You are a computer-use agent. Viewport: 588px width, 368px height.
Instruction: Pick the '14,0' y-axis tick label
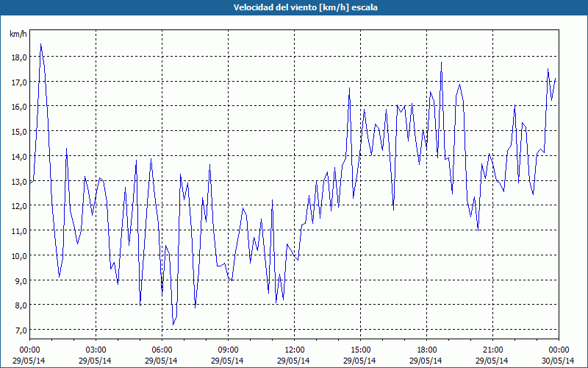pos(19,157)
